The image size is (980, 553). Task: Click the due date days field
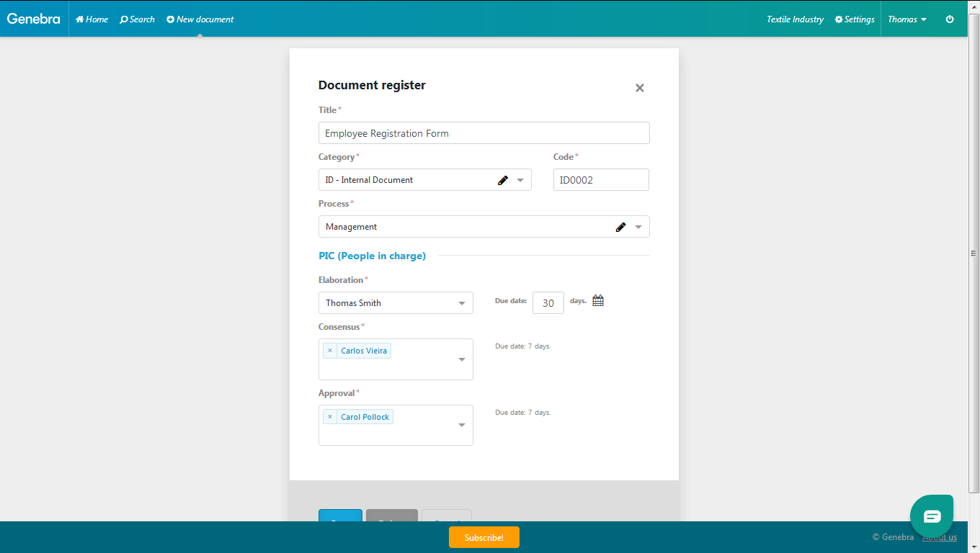click(548, 303)
